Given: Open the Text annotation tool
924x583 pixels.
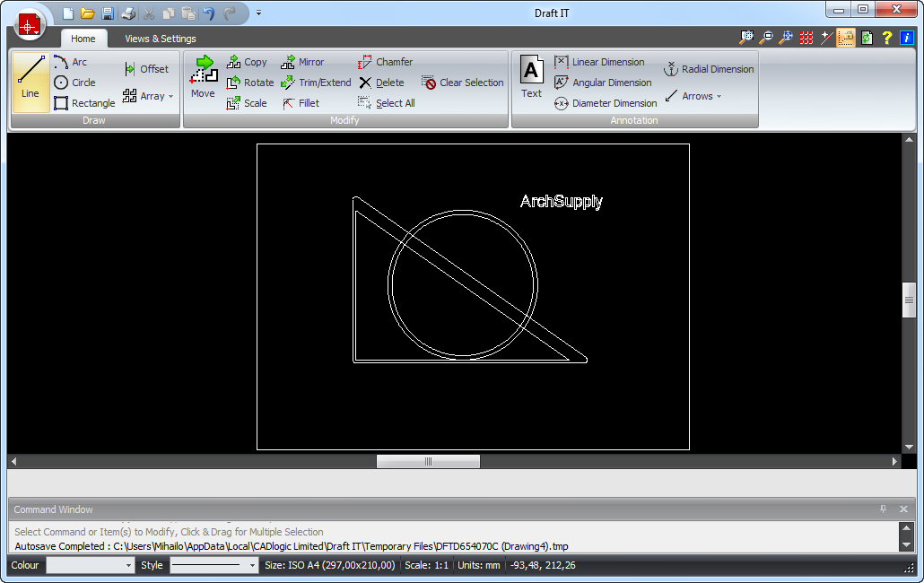Looking at the screenshot, I should 530,80.
